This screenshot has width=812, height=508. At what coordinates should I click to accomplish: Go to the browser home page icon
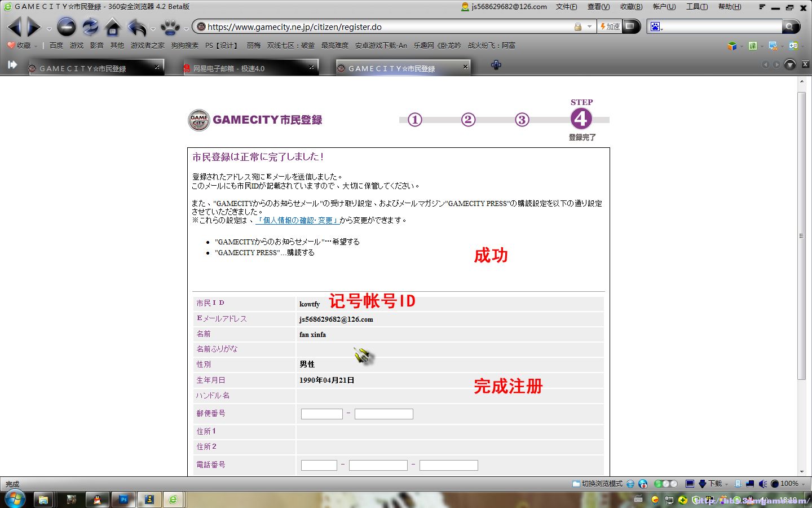tap(113, 27)
